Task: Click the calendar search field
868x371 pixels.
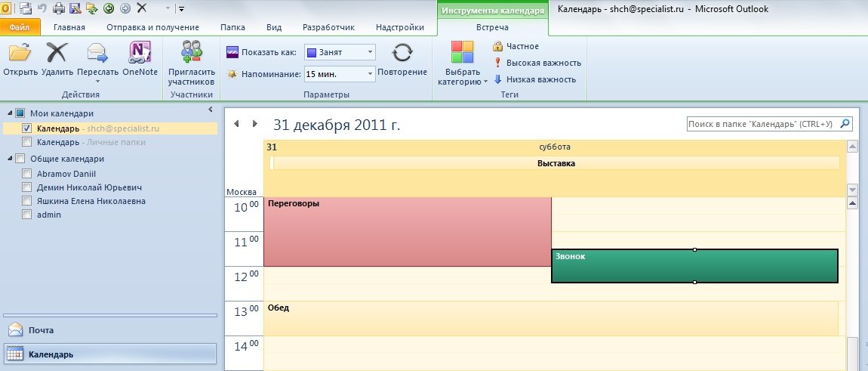Action: click(x=763, y=124)
